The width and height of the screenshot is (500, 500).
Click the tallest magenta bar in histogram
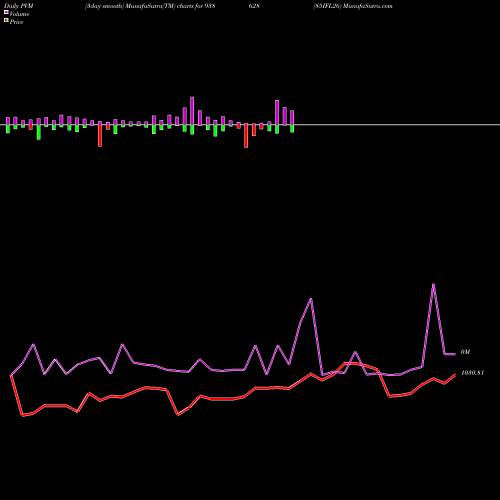[x=192, y=111]
